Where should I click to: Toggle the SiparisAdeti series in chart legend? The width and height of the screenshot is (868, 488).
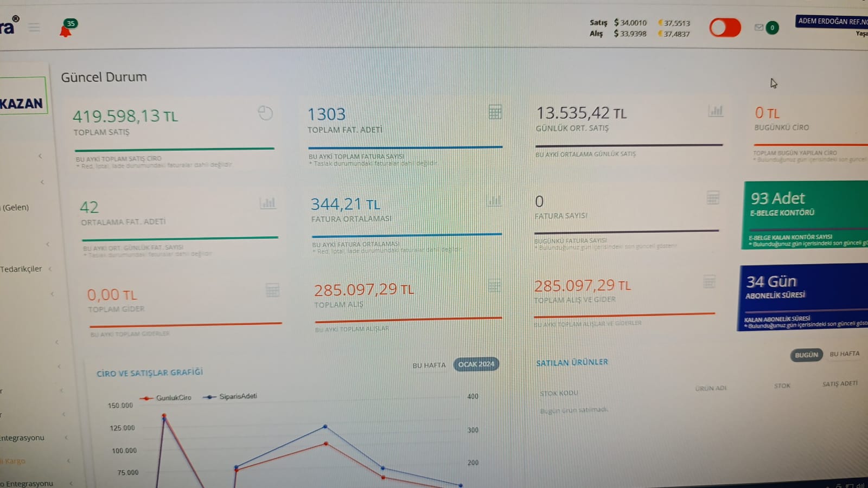click(x=231, y=396)
